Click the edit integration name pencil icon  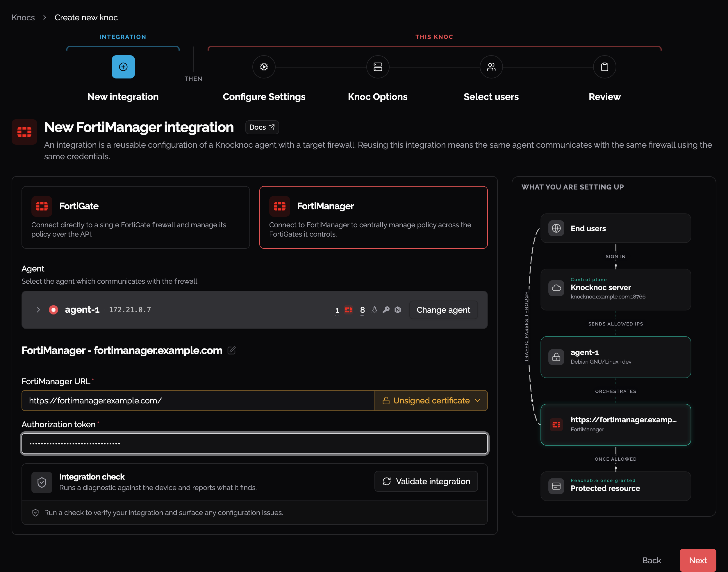(x=231, y=350)
